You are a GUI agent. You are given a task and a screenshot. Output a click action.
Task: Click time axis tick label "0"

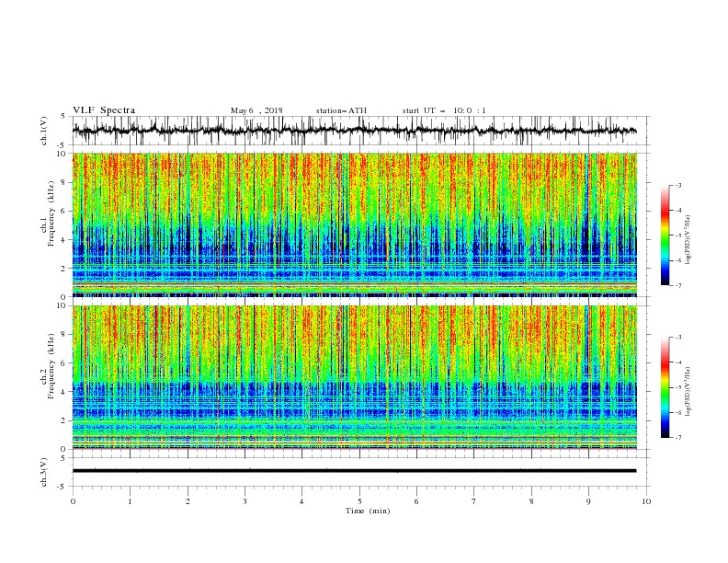click(x=73, y=501)
